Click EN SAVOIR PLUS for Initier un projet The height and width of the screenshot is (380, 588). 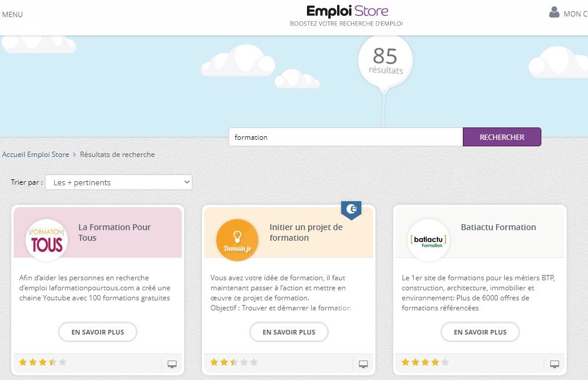[x=289, y=332]
